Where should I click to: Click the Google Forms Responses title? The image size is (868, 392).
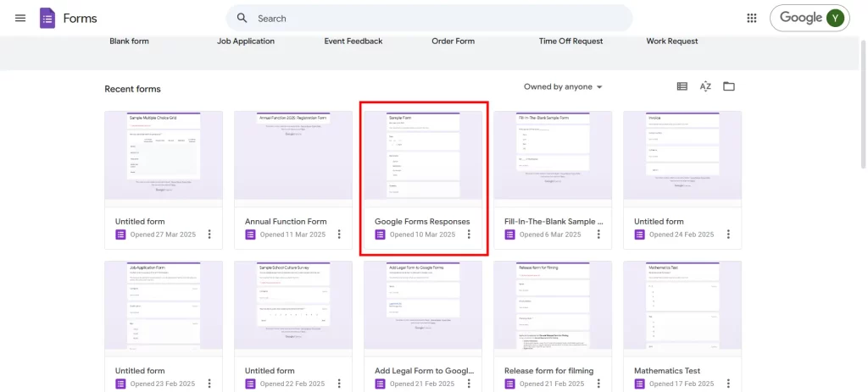pyautogui.click(x=422, y=221)
